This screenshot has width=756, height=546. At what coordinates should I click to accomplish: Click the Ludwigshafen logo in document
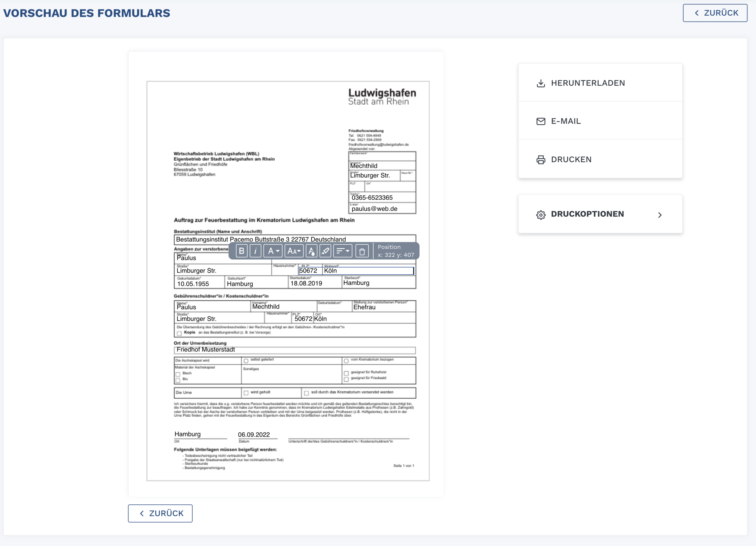382,97
